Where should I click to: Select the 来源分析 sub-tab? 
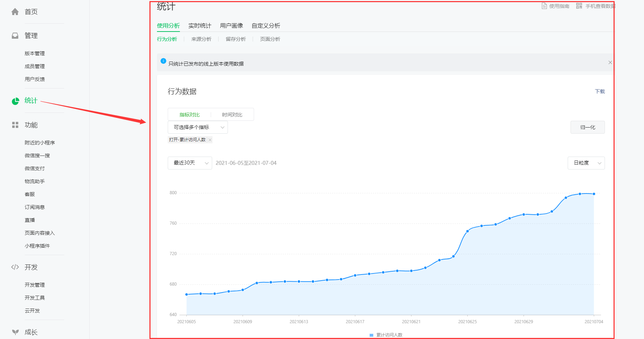[201, 39]
